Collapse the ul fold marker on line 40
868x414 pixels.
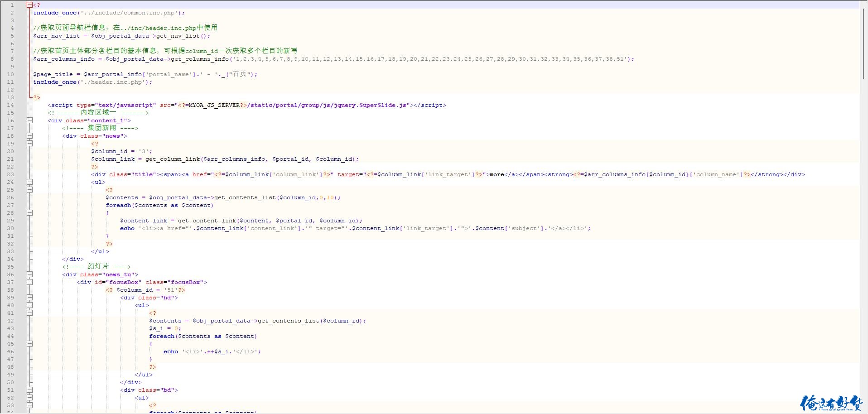click(29, 305)
